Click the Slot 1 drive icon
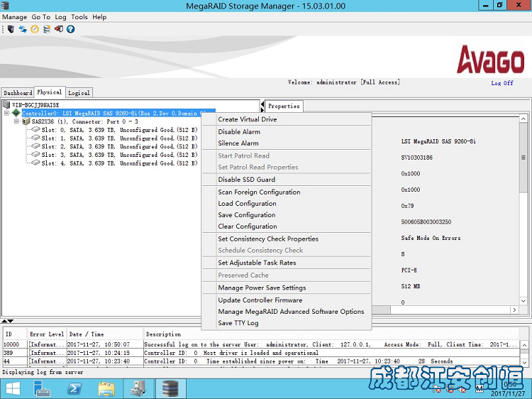Viewport: 532px width, 399px height. tap(35, 138)
